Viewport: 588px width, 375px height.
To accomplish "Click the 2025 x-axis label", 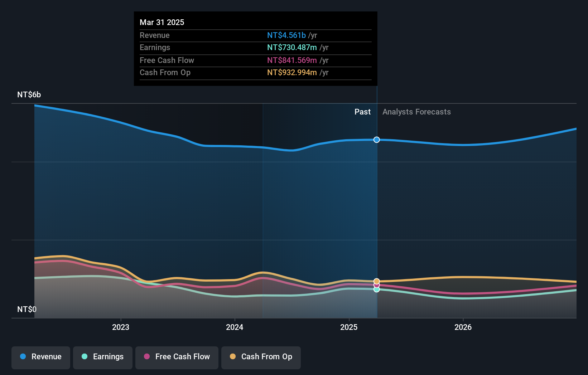I will (349, 327).
